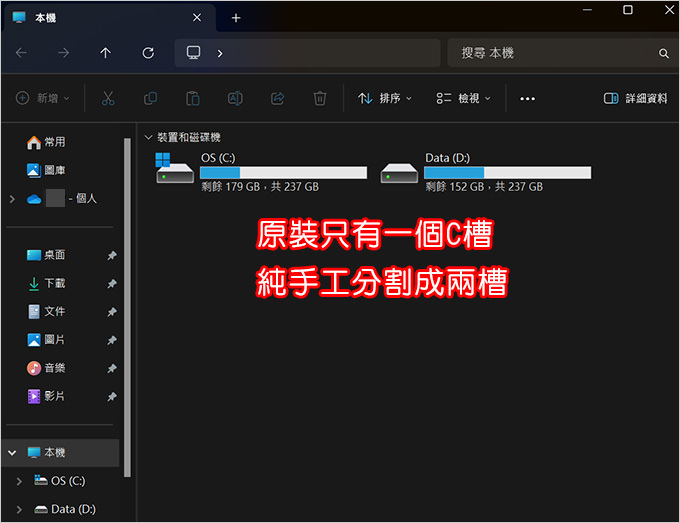Click the OS (C:) usage bar

coord(283,173)
